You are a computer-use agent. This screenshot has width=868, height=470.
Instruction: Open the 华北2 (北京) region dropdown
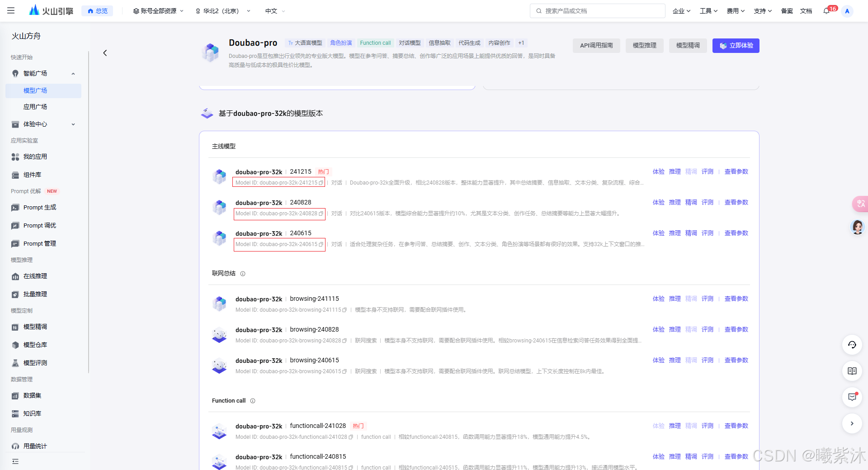(223, 11)
